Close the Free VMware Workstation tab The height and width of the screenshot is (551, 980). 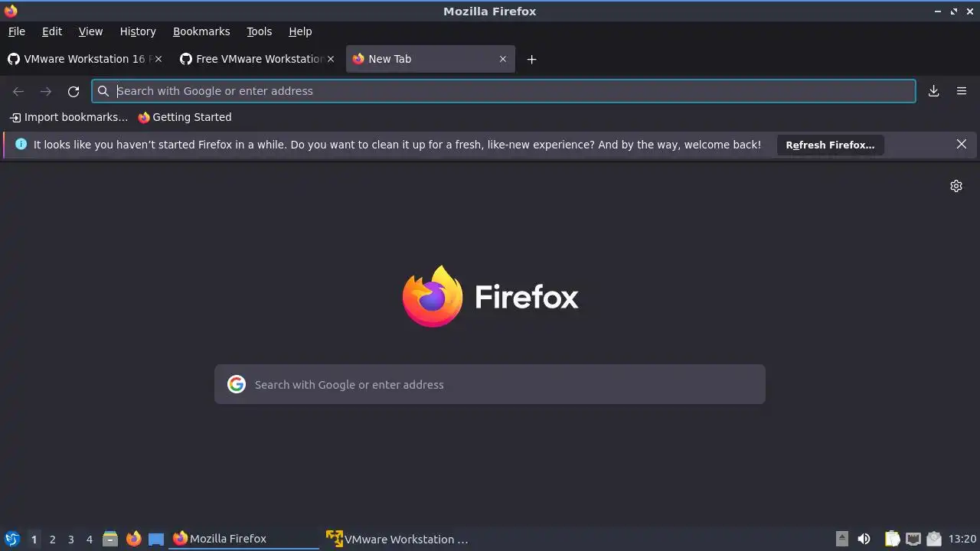pyautogui.click(x=331, y=59)
